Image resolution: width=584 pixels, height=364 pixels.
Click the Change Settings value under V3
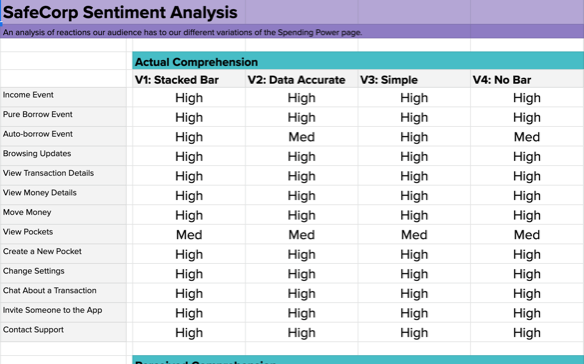click(x=414, y=274)
